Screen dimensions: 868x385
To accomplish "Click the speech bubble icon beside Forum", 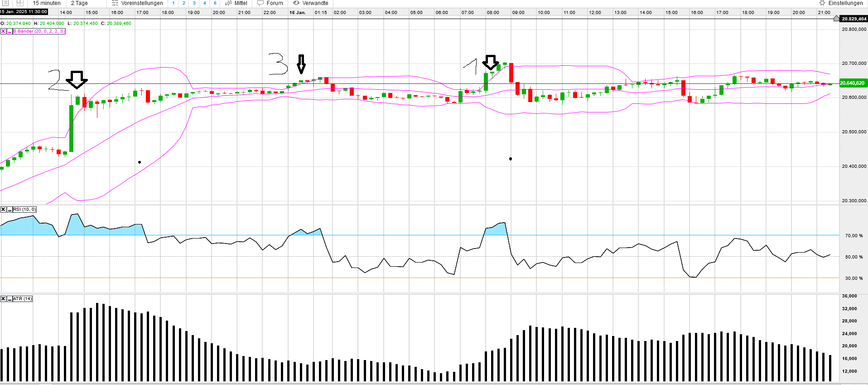I will click(x=260, y=3).
